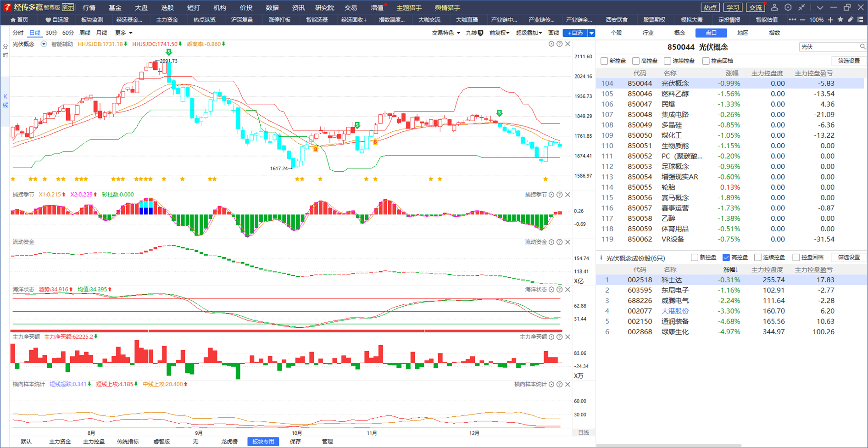
Task: Click the star favorite icon beside zoom percentage
Action: 840,20
